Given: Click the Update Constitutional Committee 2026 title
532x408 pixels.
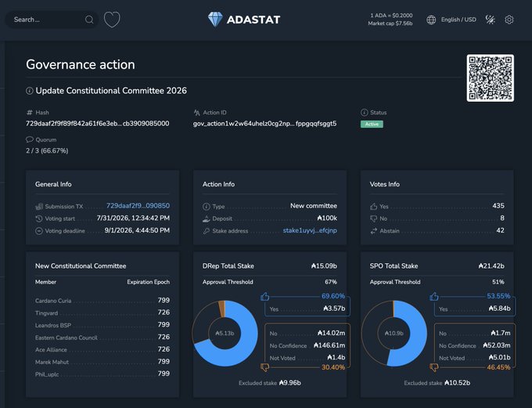Looking at the screenshot, I should [111, 91].
